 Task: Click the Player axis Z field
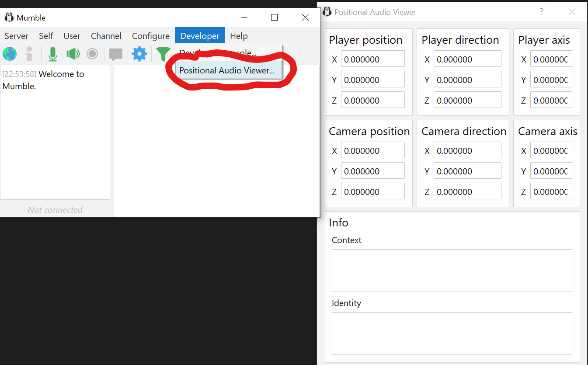[551, 101]
